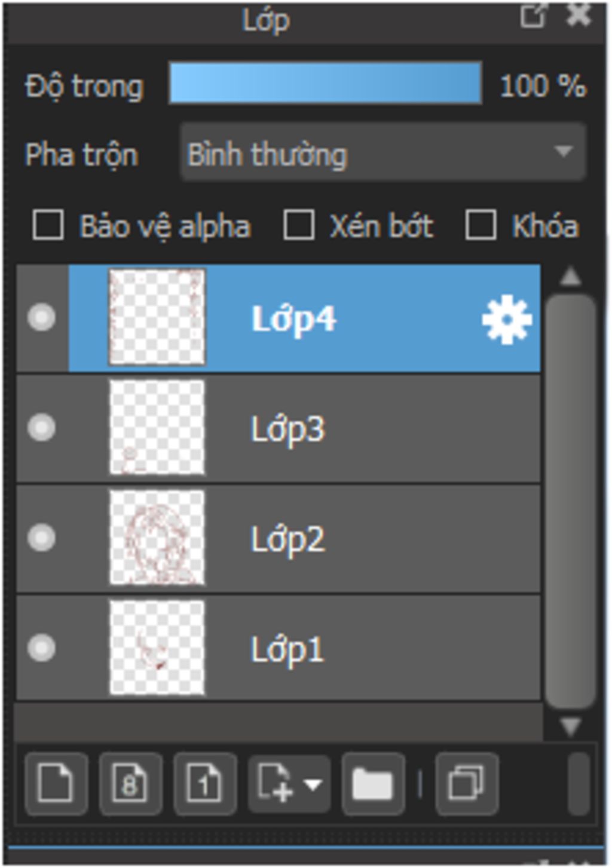Click the layer list scroll-down arrow

tap(571, 726)
